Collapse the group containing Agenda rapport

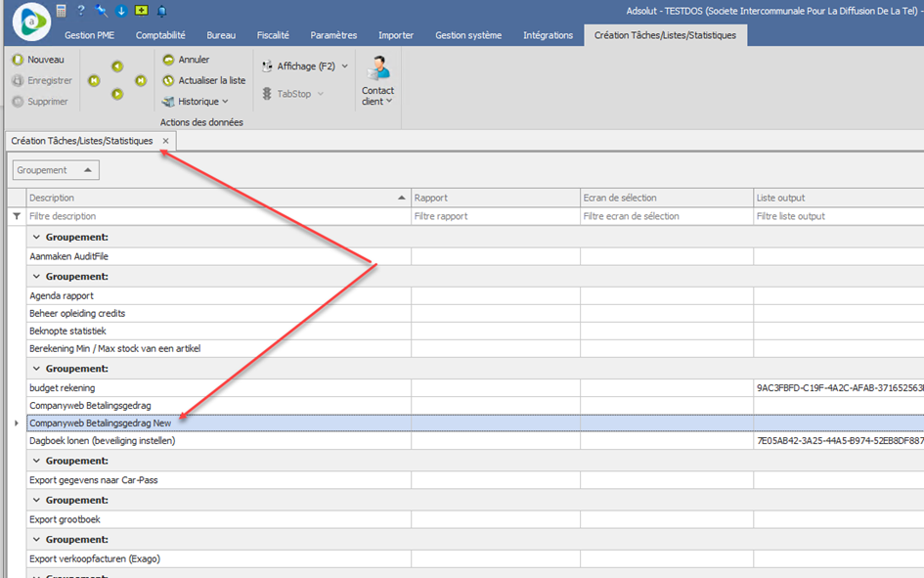(x=36, y=277)
